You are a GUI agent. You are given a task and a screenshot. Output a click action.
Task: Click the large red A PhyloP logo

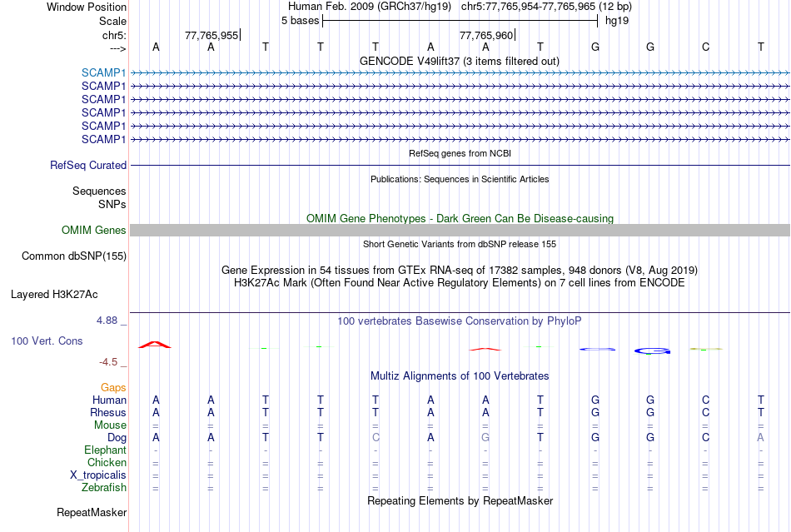click(x=155, y=345)
